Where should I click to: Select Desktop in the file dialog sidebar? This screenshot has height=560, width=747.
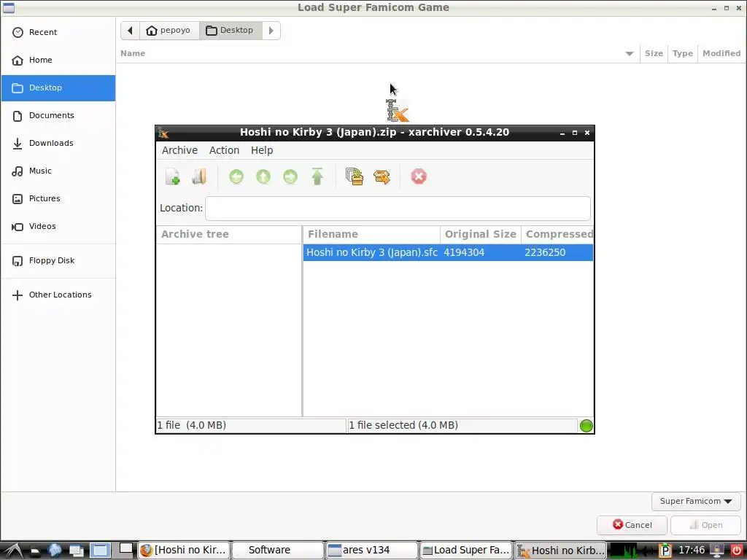[x=58, y=87]
